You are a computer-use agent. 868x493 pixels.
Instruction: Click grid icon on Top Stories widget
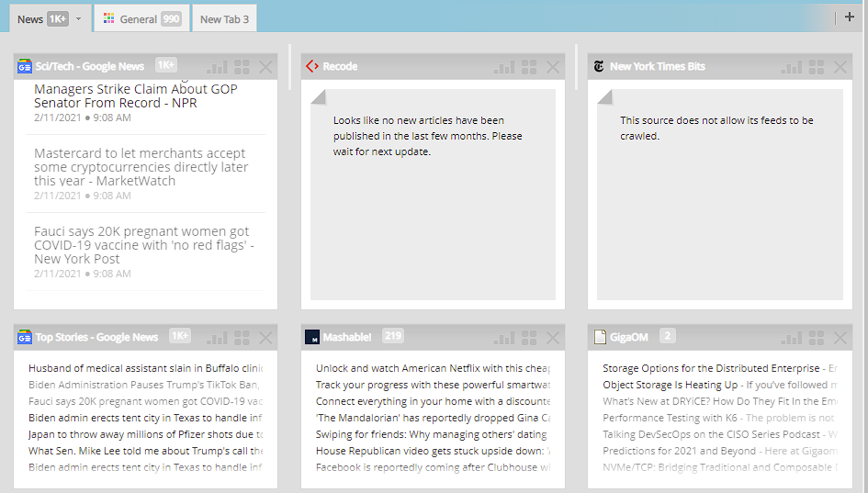click(242, 338)
